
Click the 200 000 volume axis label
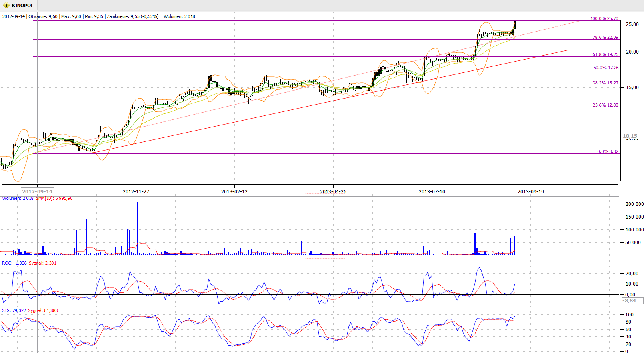click(635, 204)
